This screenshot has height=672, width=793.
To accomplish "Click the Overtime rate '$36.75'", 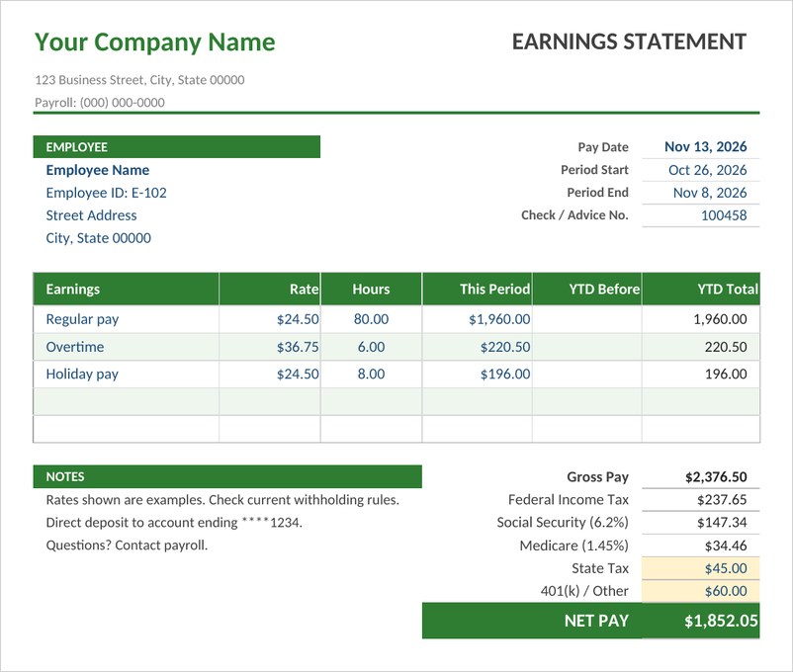I will [x=298, y=347].
